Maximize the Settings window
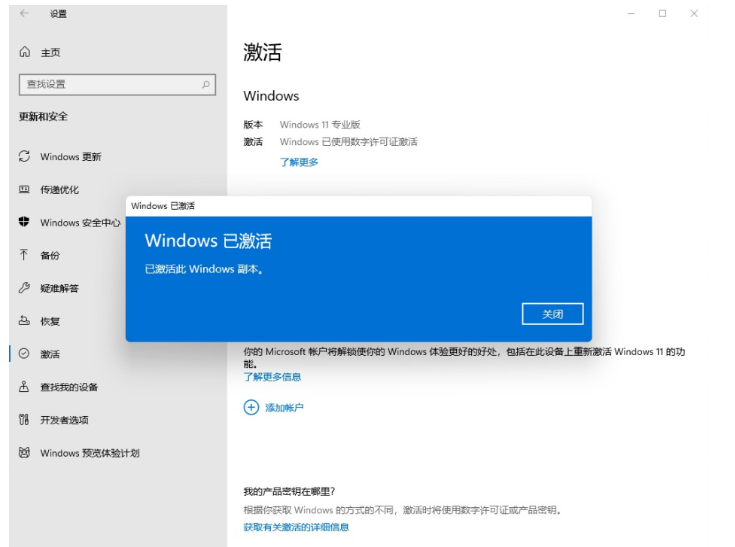Image resolution: width=735 pixels, height=547 pixels. [662, 14]
